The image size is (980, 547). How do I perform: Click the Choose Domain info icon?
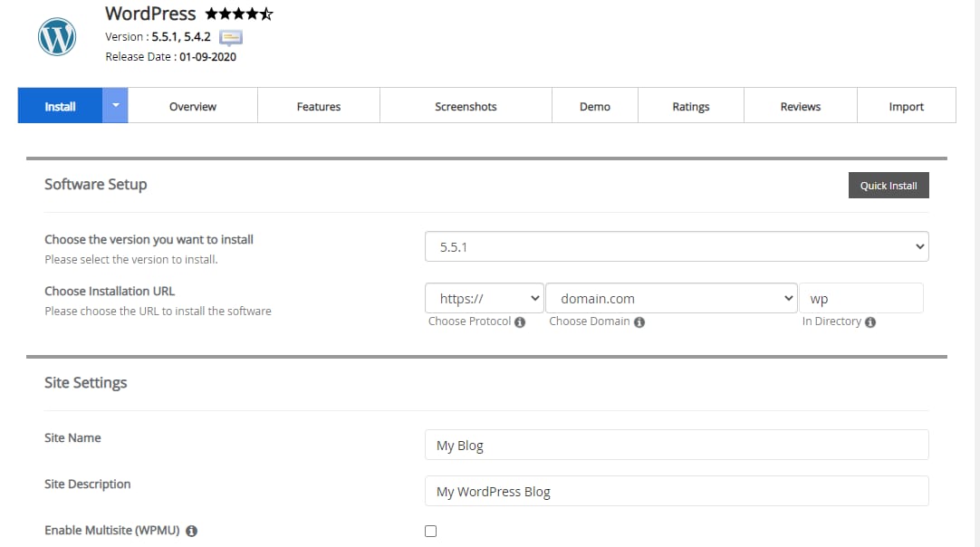(x=639, y=322)
